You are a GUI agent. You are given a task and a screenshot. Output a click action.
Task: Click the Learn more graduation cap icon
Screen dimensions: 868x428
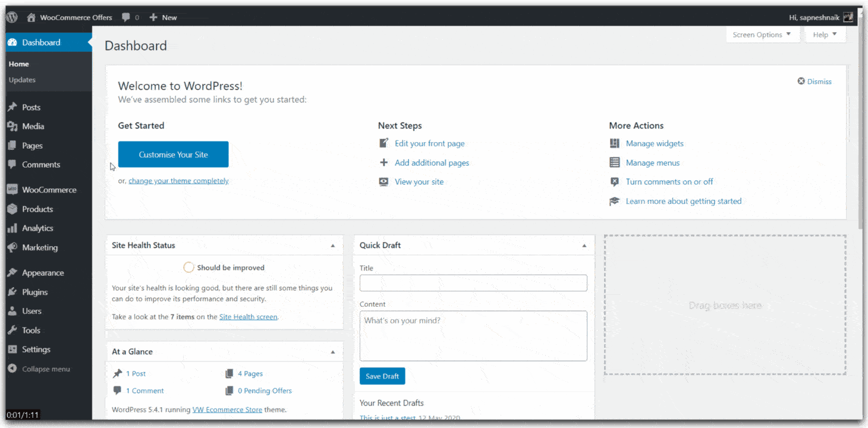[x=615, y=201]
